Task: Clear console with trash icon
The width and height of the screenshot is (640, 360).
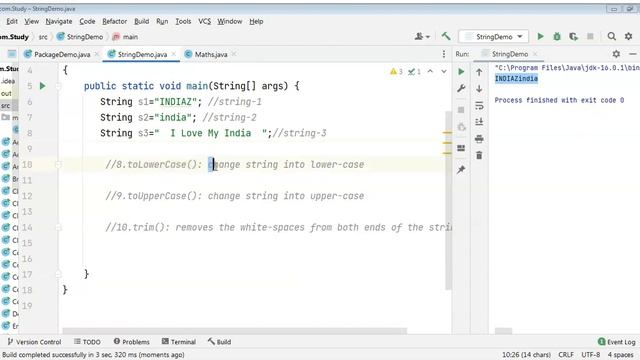Action: coord(479,155)
